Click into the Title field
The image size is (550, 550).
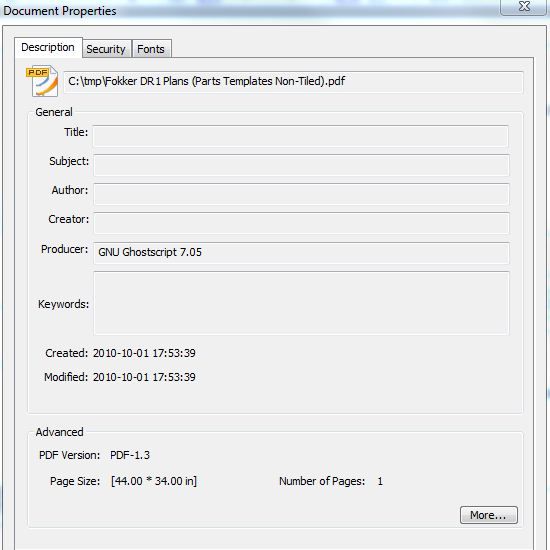(301, 136)
